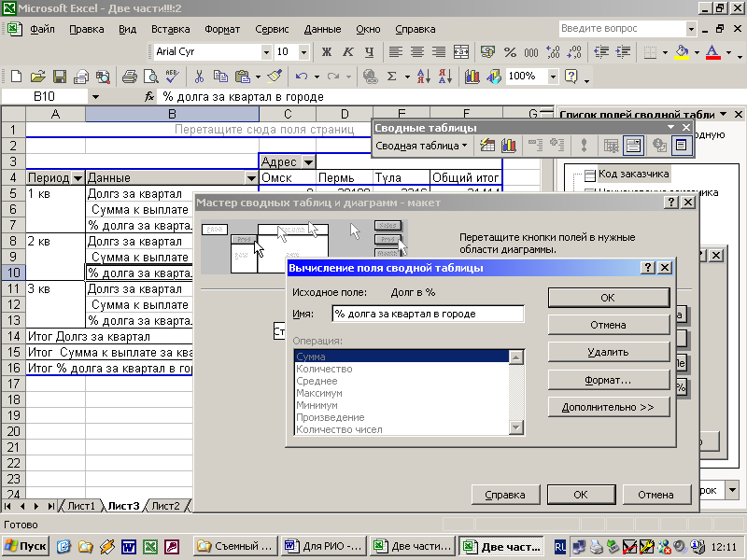Click Справка button in wizard dialog
This screenshot has width=747, height=560.
[x=505, y=495]
